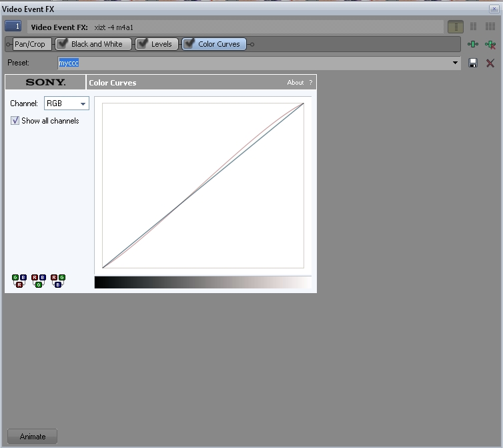Click the chain end connector after Color Curves
This screenshot has height=448, width=503.
(251, 44)
